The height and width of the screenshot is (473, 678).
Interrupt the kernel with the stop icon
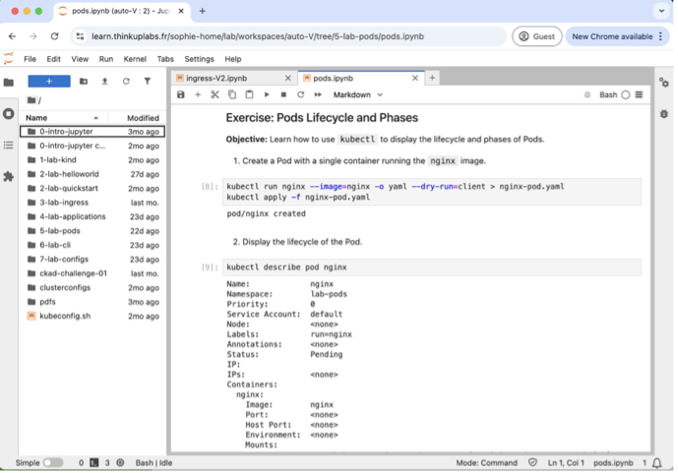coord(283,95)
